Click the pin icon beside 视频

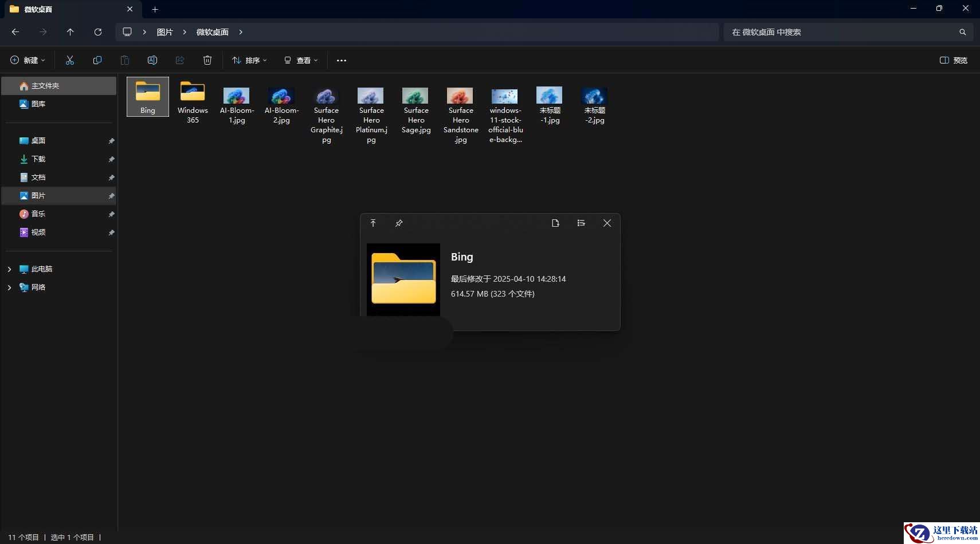pos(111,232)
